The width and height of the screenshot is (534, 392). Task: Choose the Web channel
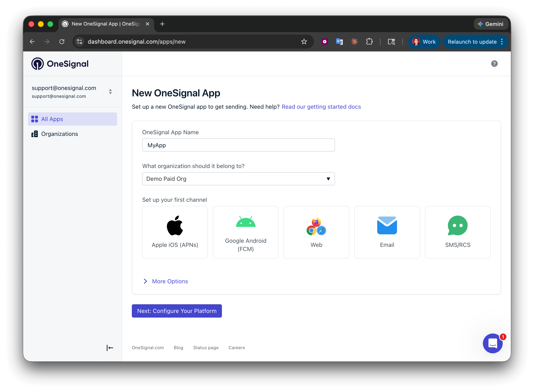(316, 232)
